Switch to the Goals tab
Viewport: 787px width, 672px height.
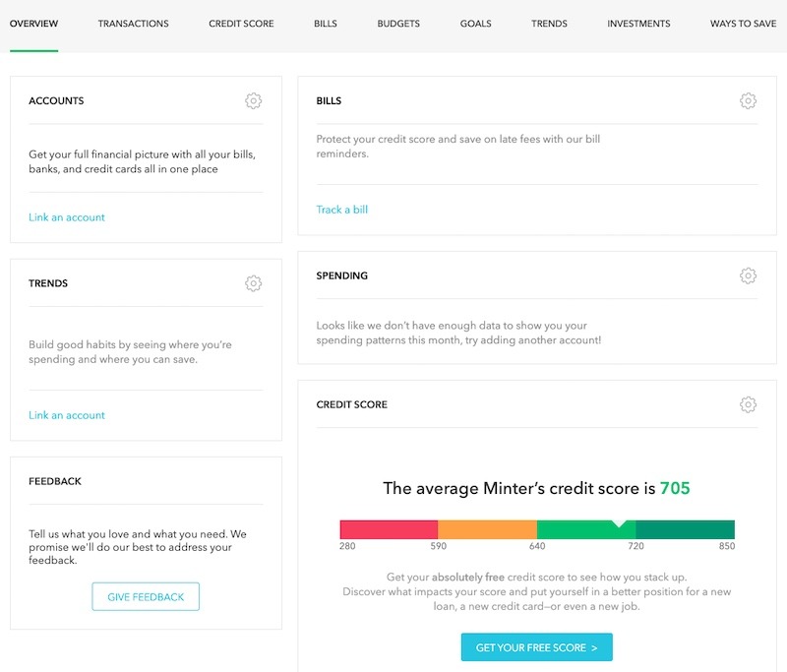476,23
